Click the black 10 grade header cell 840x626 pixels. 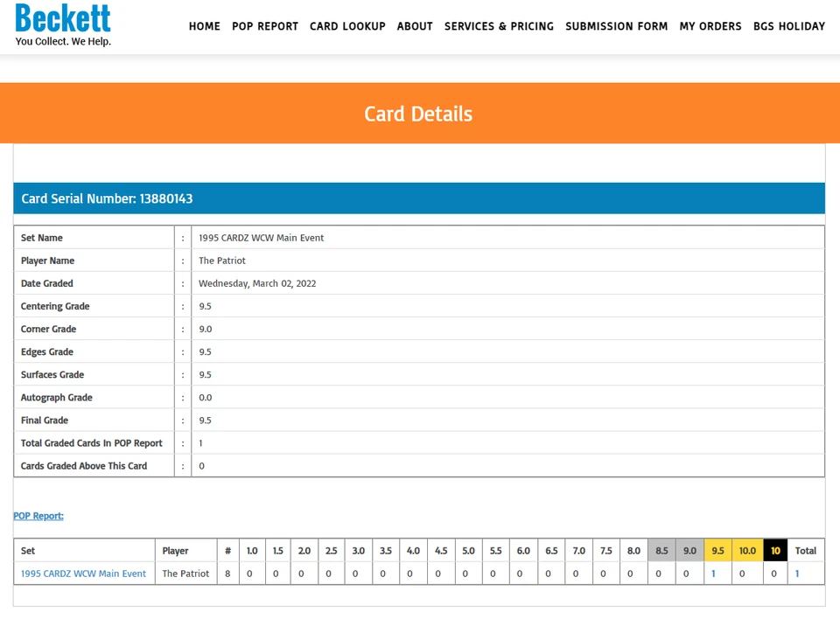pos(775,551)
